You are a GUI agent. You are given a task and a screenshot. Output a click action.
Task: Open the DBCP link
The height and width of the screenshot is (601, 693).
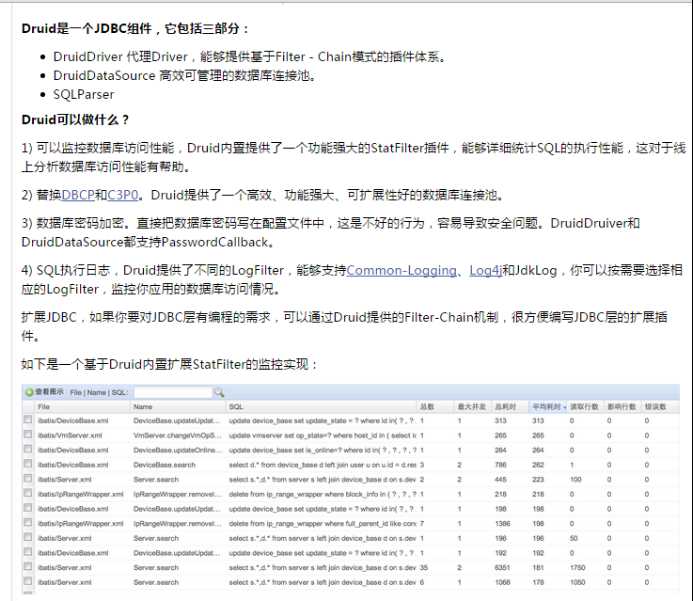[x=78, y=195]
